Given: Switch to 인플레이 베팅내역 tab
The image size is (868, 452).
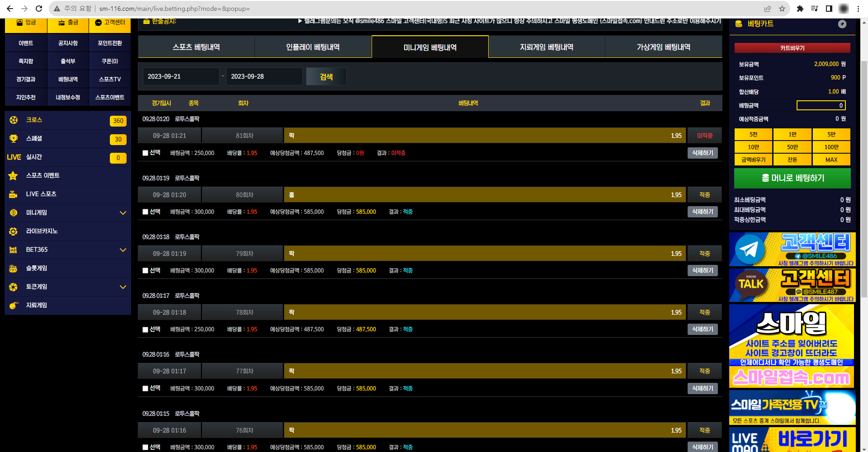Looking at the screenshot, I should tap(313, 47).
